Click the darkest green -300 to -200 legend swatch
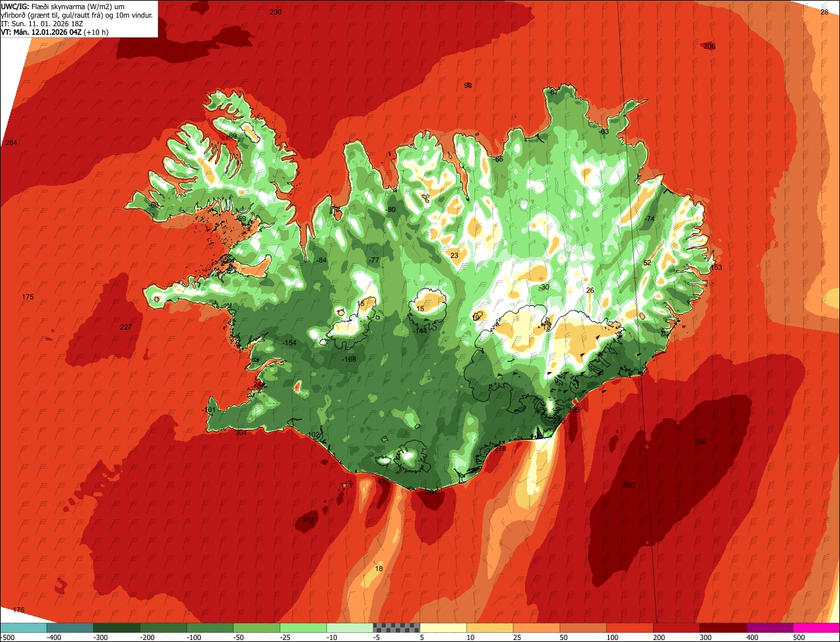The image size is (840, 642). tap(117, 628)
